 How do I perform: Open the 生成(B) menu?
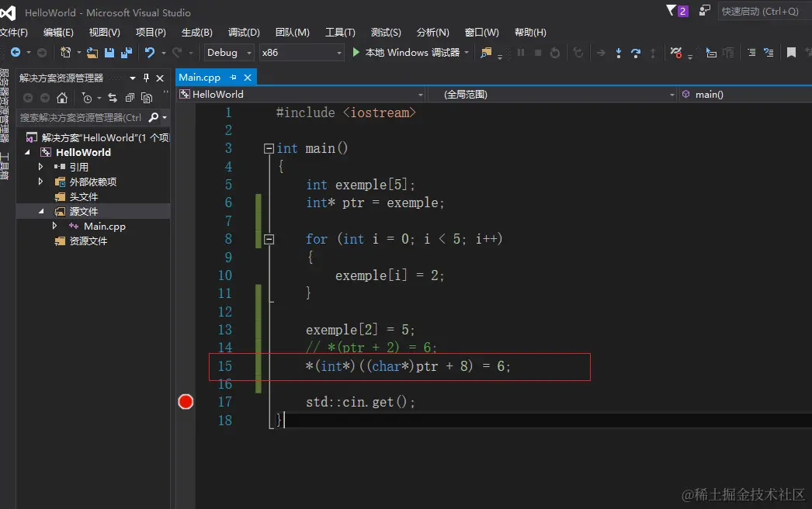coord(196,32)
